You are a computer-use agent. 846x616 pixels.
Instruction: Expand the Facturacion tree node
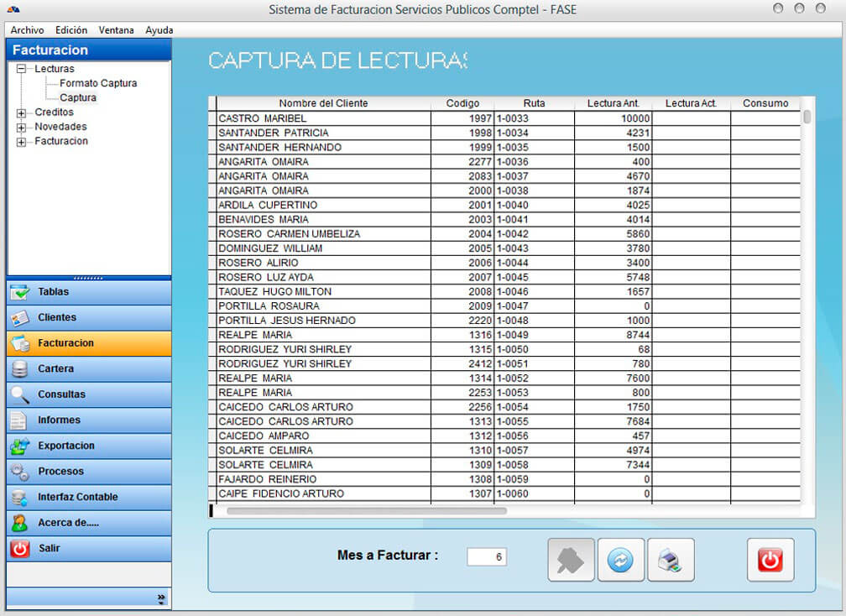tap(21, 142)
